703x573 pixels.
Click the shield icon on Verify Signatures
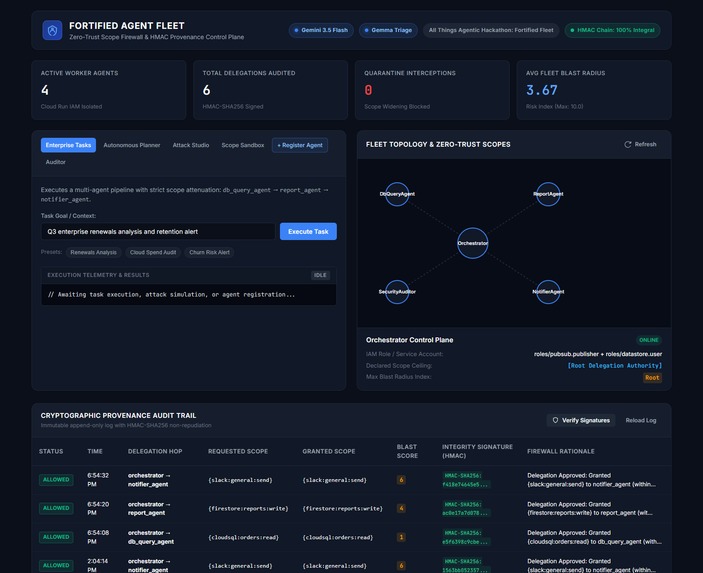point(555,420)
